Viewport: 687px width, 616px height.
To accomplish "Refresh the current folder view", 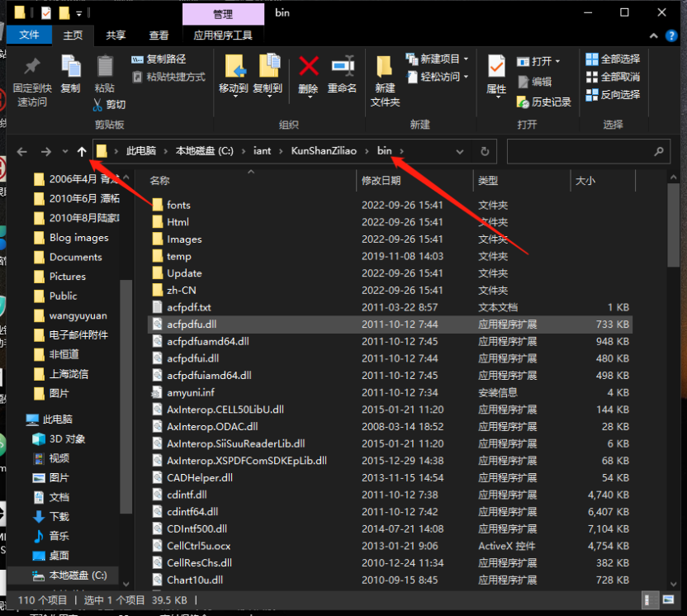I will [485, 152].
